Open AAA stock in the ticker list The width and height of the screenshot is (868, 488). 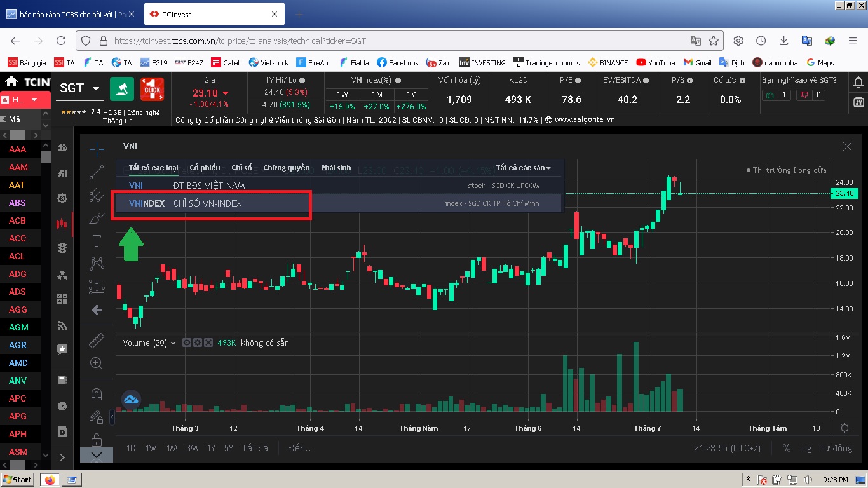18,149
